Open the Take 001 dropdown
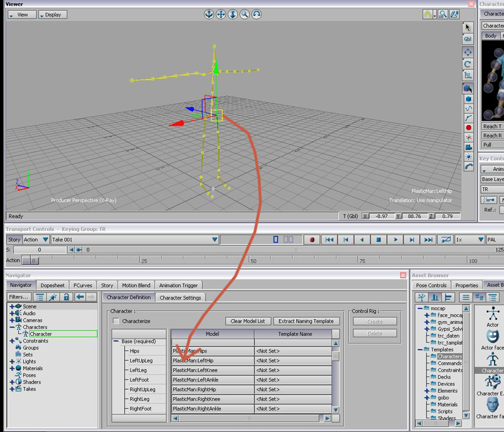504x432 pixels. tap(215, 240)
